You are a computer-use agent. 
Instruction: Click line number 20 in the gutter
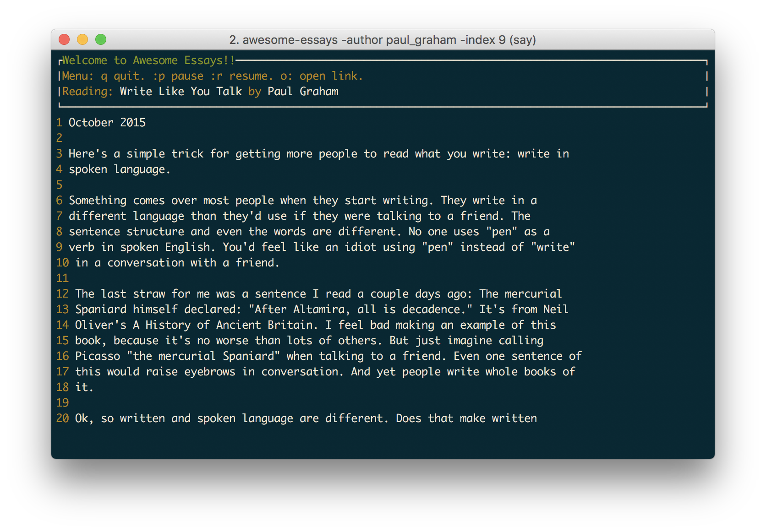click(x=62, y=418)
